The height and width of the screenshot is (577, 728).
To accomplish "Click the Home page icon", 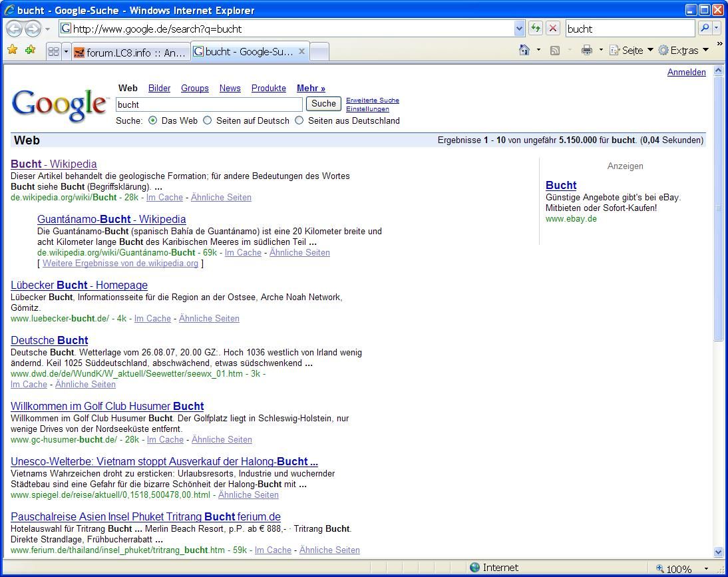I will (524, 51).
